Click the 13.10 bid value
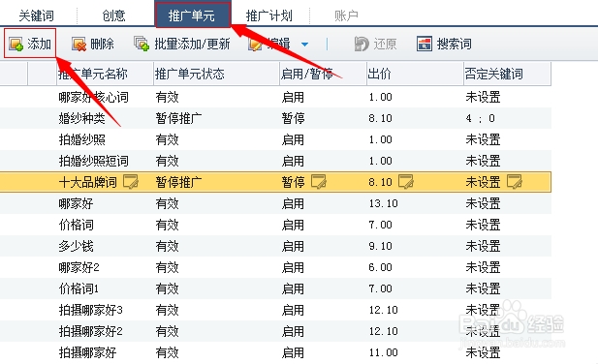 (x=383, y=203)
